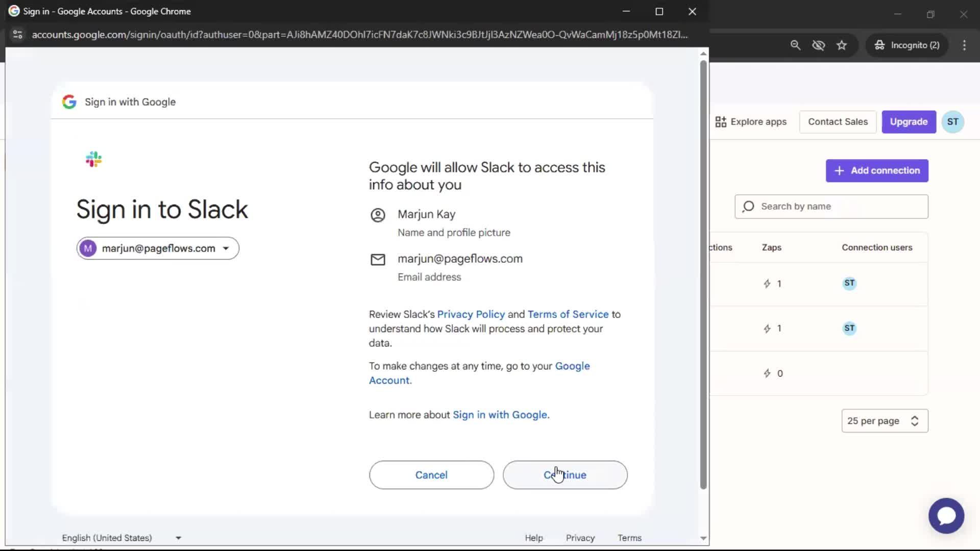Screen dimensions: 980x551
Task: Open the chat support bubble
Action: click(x=946, y=516)
